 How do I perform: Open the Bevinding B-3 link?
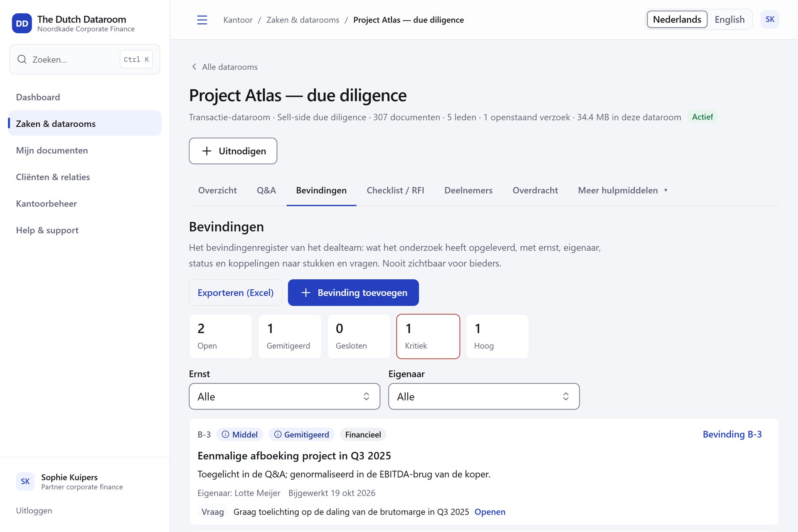[732, 434]
